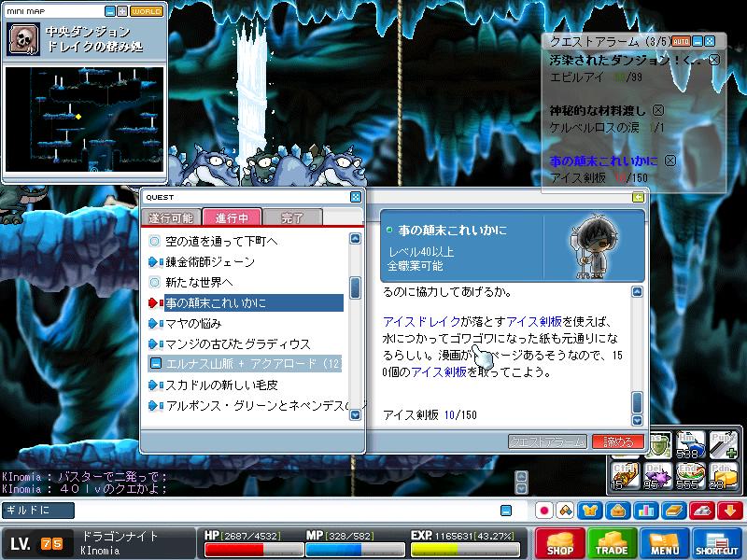Use the Pup quick slot spear skill
The image size is (747, 560).
723,444
